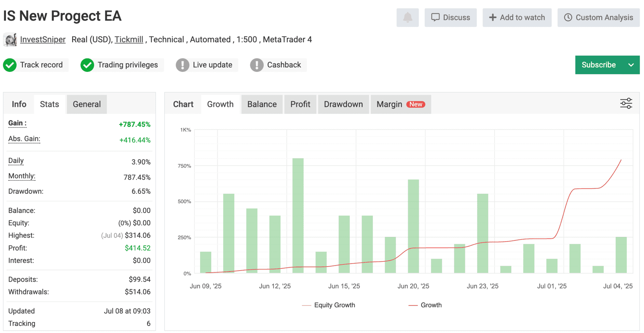Open the Margin tab marked New
The height and width of the screenshot is (333, 644).
coord(401,104)
